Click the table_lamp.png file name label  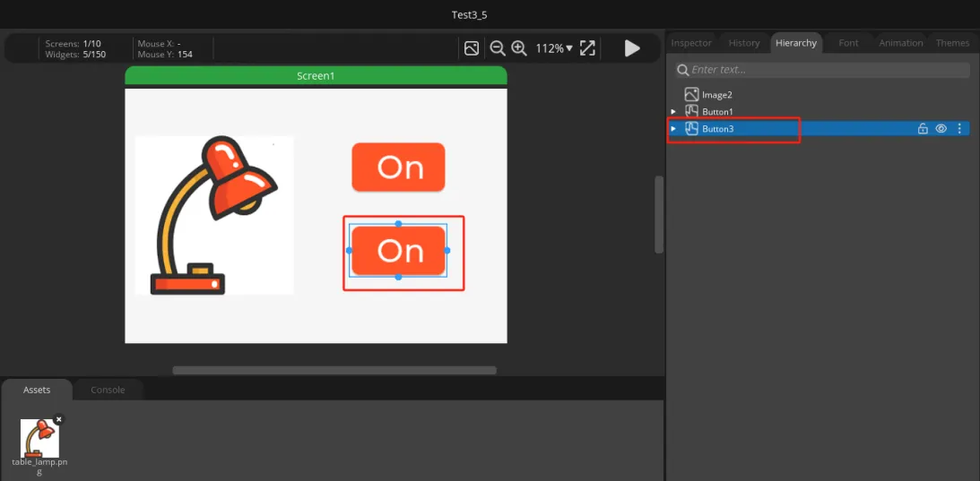[x=40, y=468]
